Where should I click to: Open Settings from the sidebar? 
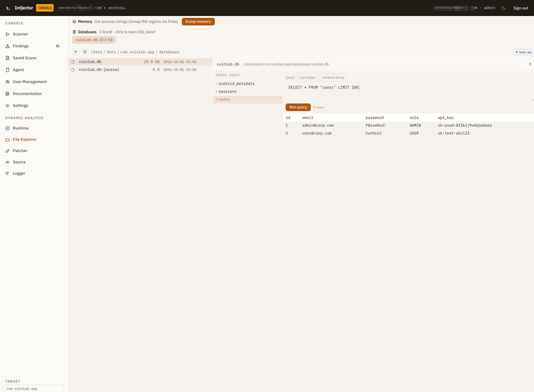coord(20,106)
